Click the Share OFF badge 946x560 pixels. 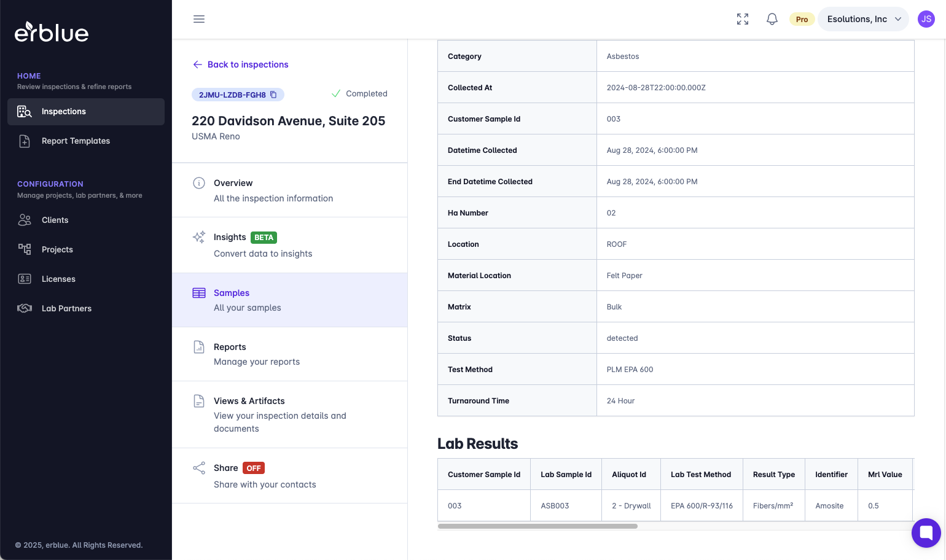pos(254,468)
